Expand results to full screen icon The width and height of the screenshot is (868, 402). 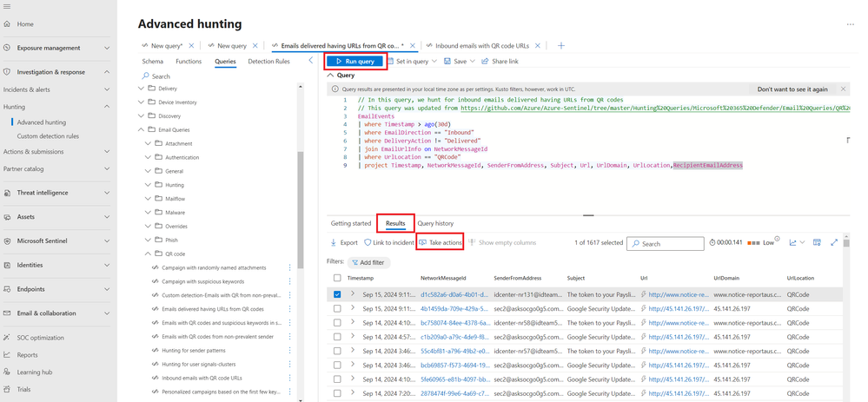tap(834, 243)
